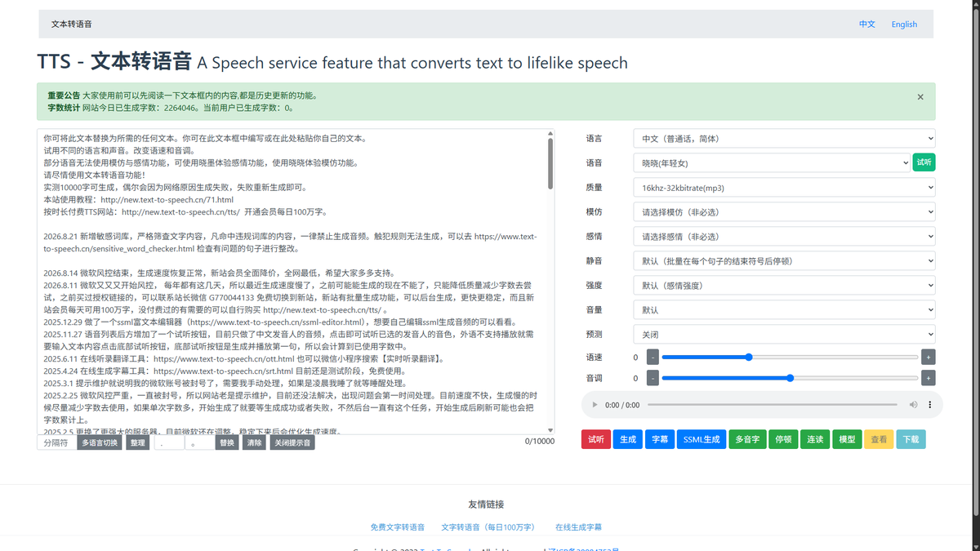Click the 替换 replace button
The image size is (980, 551).
pos(227,442)
